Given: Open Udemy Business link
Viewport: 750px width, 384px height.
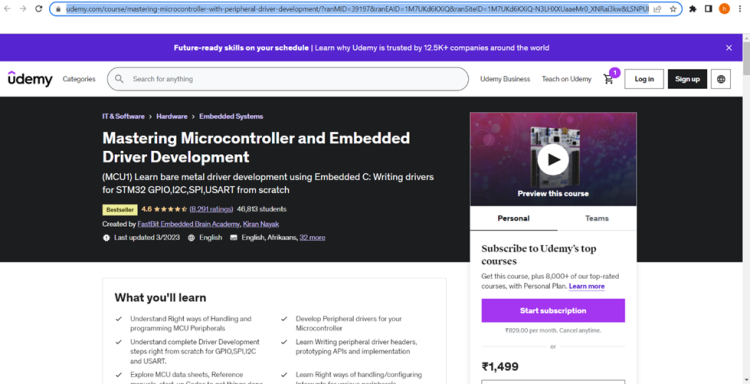Looking at the screenshot, I should (505, 79).
